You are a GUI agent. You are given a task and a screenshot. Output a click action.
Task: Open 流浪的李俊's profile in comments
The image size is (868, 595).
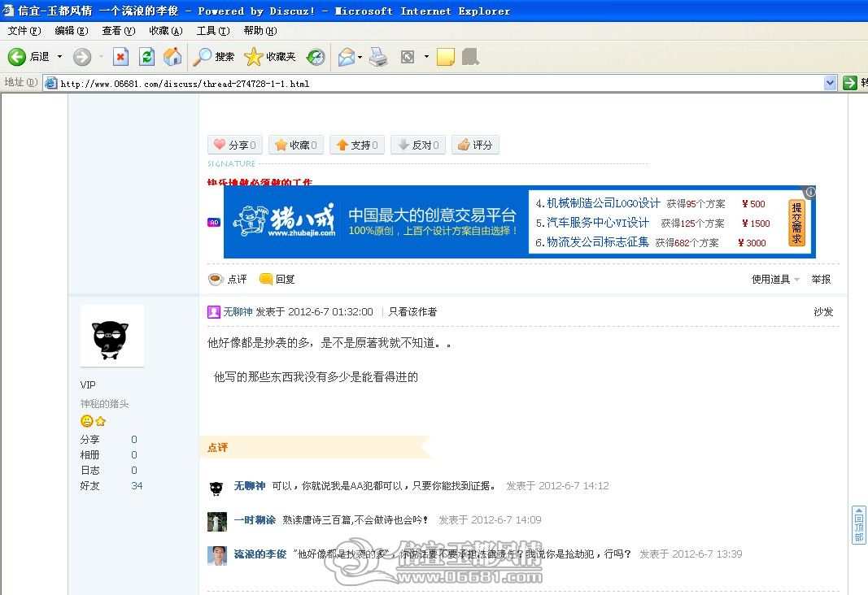(x=260, y=554)
